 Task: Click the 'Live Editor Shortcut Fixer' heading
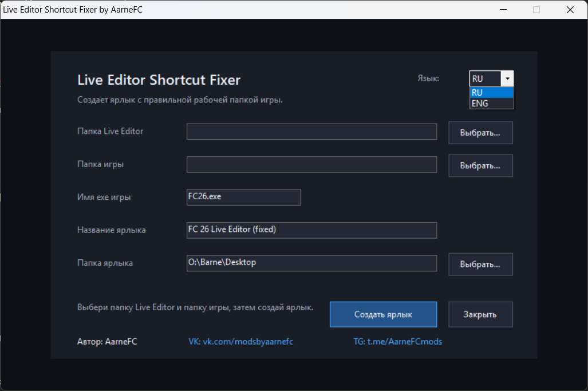(159, 80)
